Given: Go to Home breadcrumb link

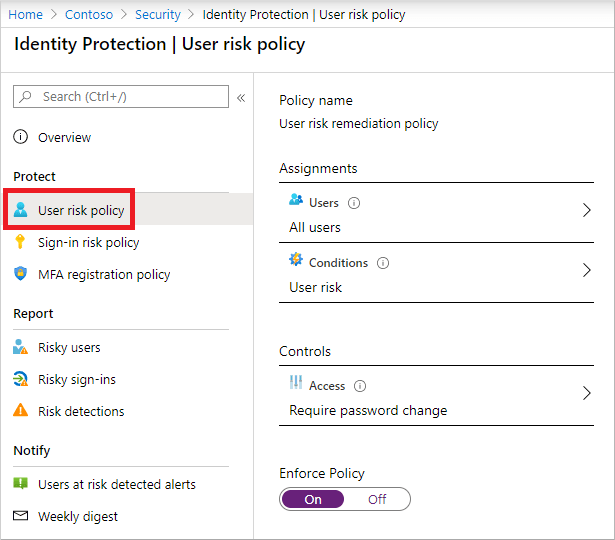Looking at the screenshot, I should [26, 15].
